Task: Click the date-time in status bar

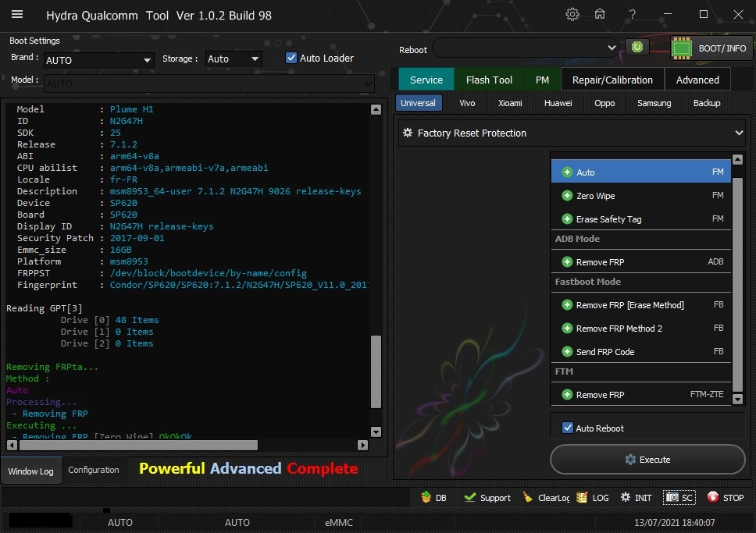Action: pyautogui.click(x=675, y=522)
